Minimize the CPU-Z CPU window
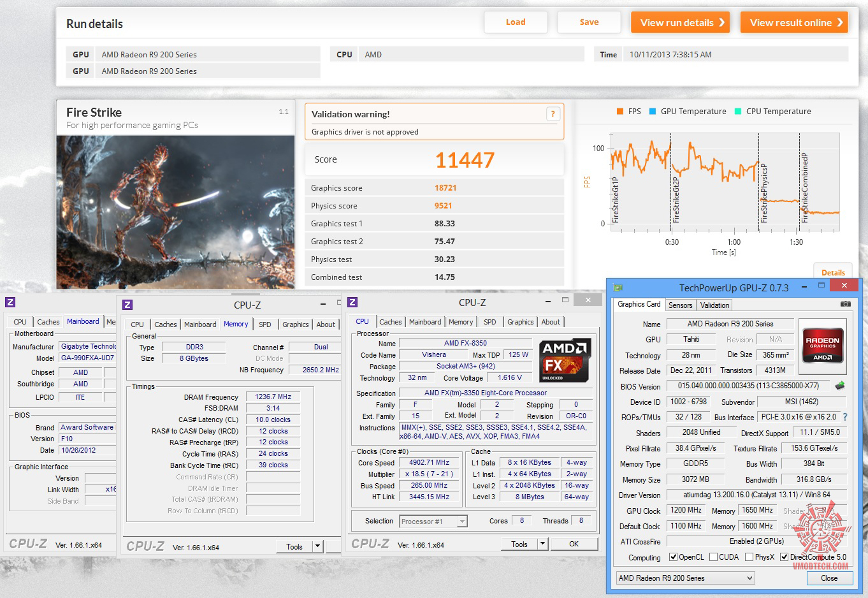Screen dimensions: 868x598 tap(547, 300)
